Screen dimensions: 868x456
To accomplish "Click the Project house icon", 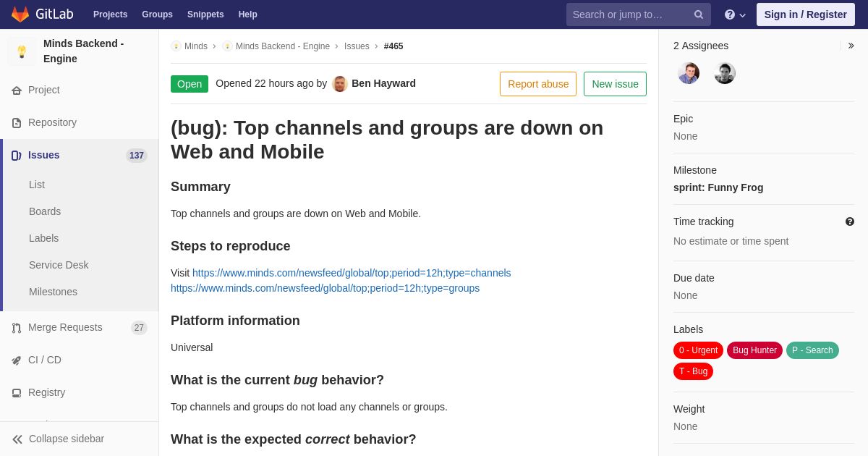I will tap(17, 90).
